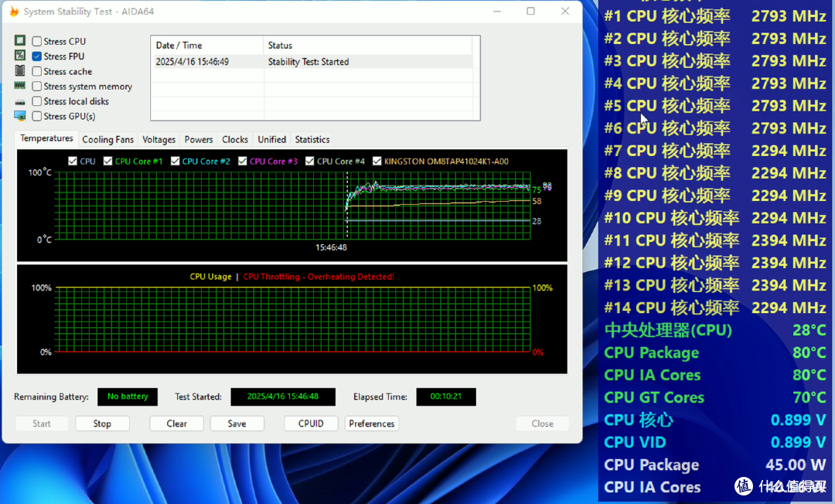Image resolution: width=835 pixels, height=504 pixels.
Task: Toggle CPU Core #1 graph checkbox
Action: 107,161
